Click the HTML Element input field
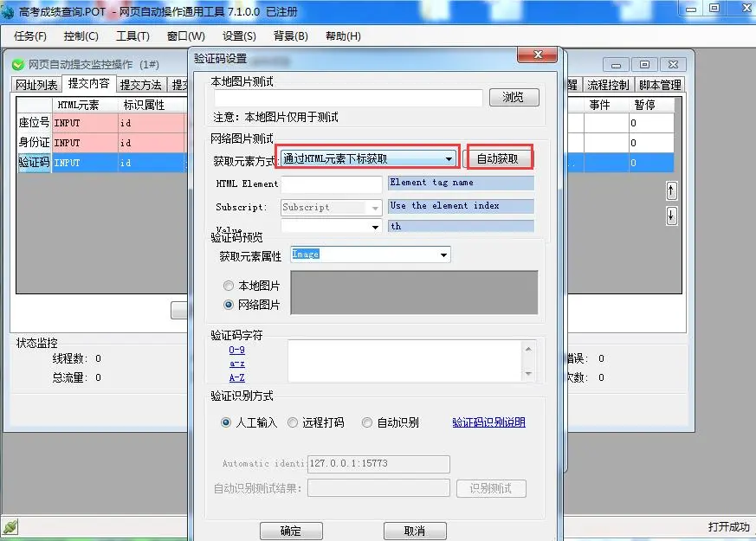The image size is (756, 541). click(x=331, y=184)
